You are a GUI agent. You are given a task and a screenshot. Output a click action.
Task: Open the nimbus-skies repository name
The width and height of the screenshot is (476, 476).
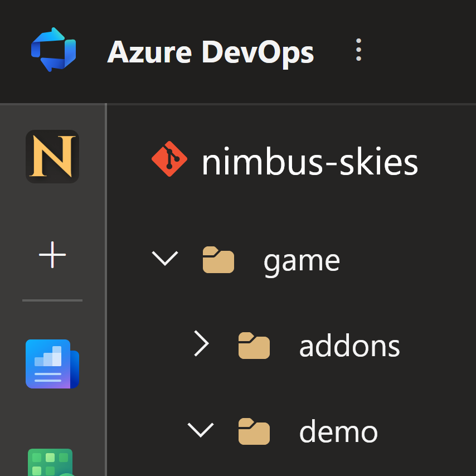pyautogui.click(x=310, y=161)
